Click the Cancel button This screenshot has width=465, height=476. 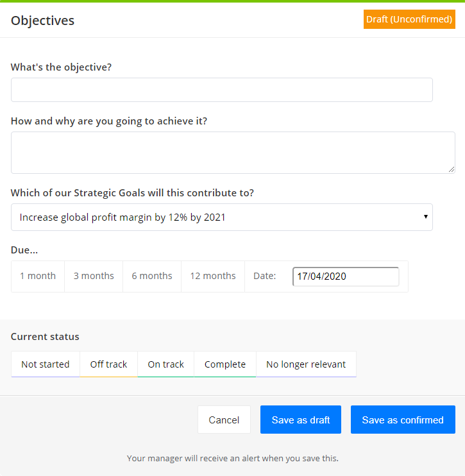[x=224, y=420]
